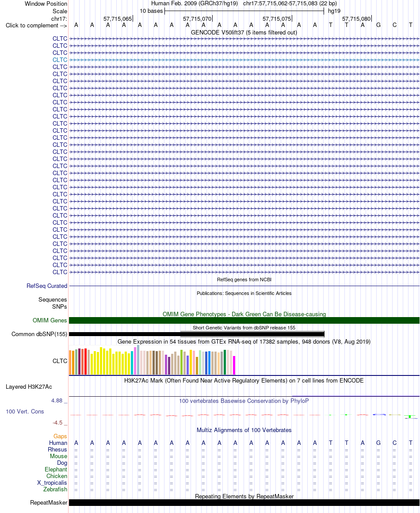Viewport: 420px width, 513px height.
Task: Open the GTEx Gene Expression track title
Action: click(x=244, y=341)
